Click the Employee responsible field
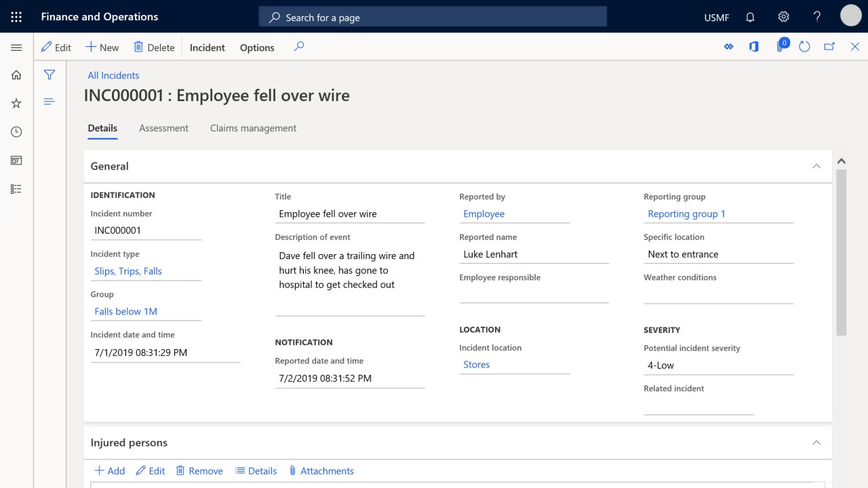 coord(534,294)
